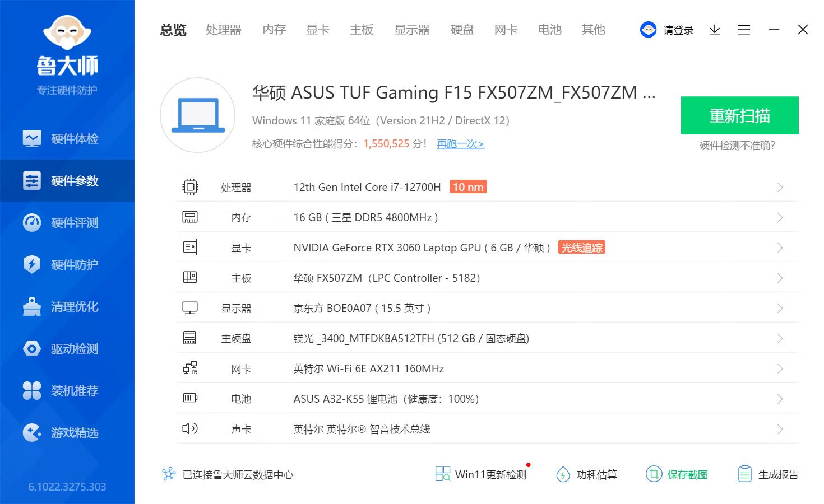Click NVIDIA GeForce RTX 3060 Laptop GPU text
Screen dimensions: 824x504
(x=387, y=248)
